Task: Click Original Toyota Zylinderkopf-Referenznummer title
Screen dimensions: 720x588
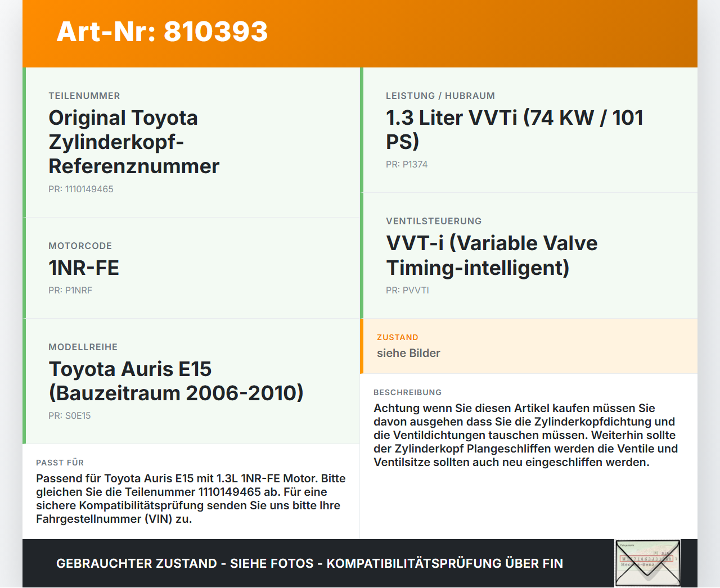Action: pos(134,142)
